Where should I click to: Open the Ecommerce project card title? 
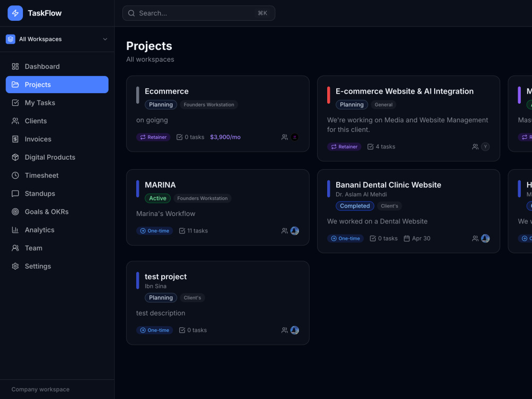tap(167, 92)
